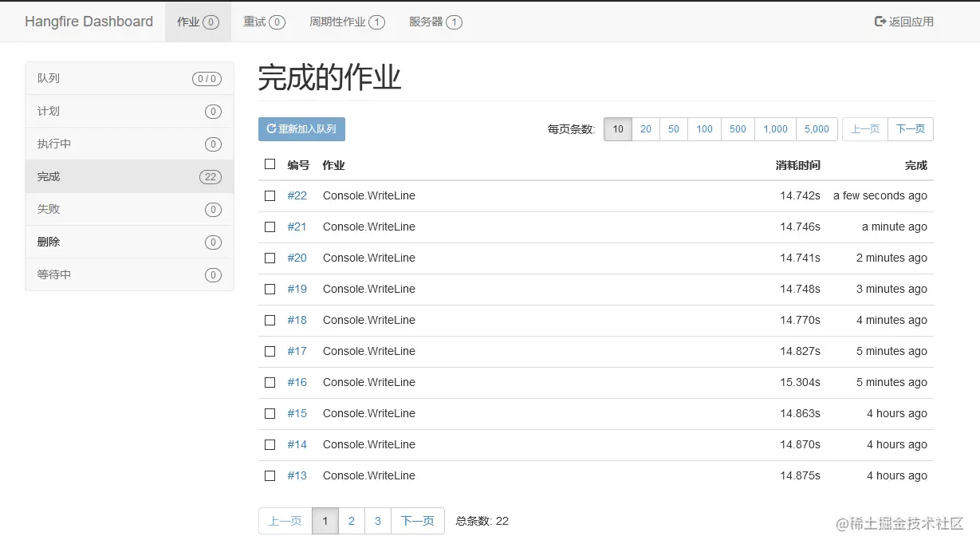This screenshot has height=548, width=980.
Task: Open job #20 link
Action: 297,258
